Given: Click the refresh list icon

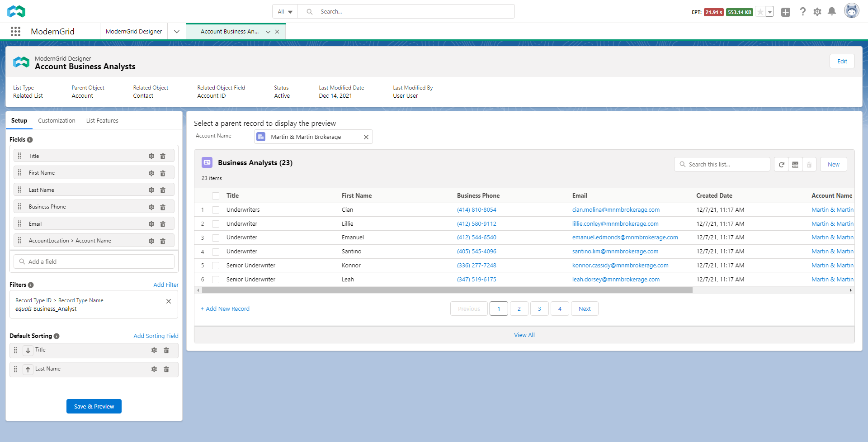Looking at the screenshot, I should tap(781, 165).
